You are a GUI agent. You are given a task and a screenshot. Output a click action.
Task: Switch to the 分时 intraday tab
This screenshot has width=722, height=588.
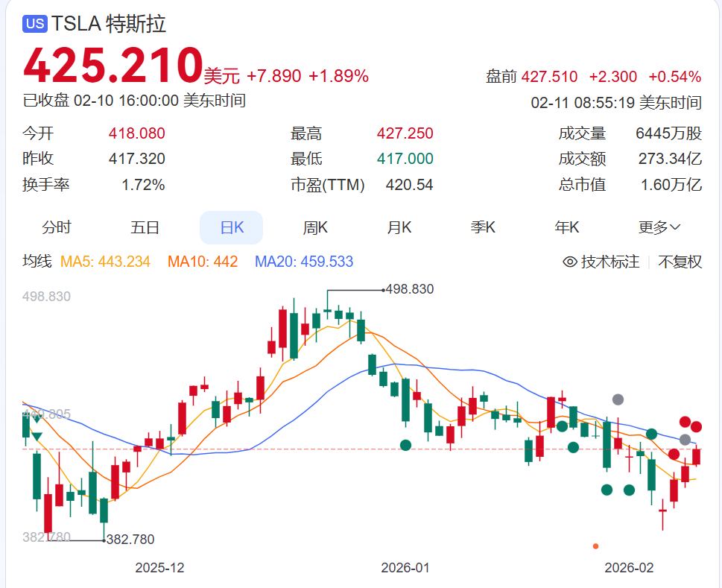click(57, 228)
